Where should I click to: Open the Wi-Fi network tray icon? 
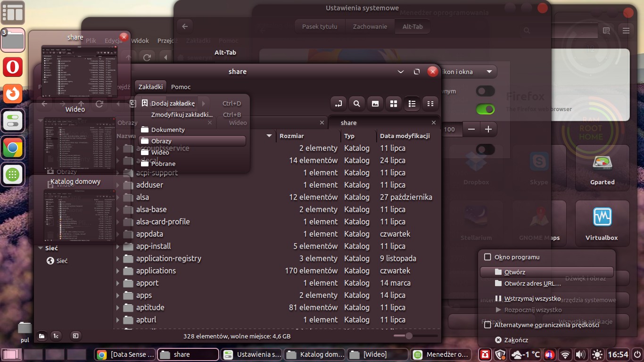point(564,354)
